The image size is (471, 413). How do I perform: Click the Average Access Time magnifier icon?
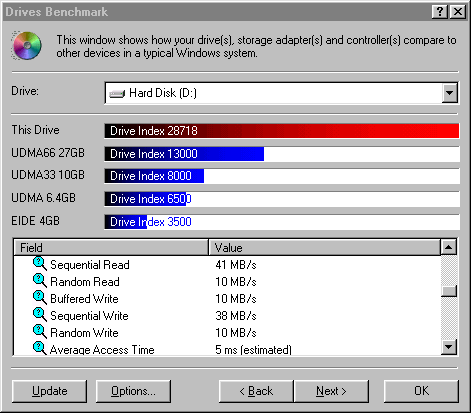pos(40,348)
